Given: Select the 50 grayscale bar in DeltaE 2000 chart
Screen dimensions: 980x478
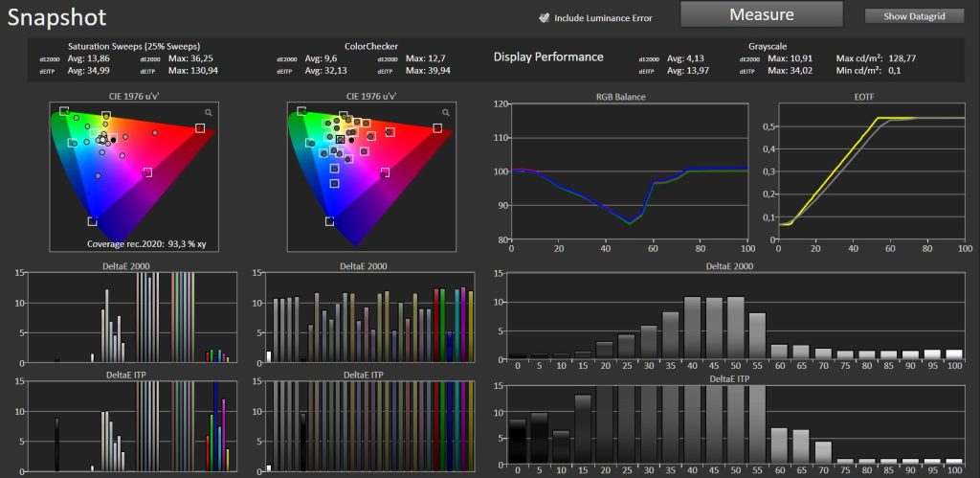Looking at the screenshot, I should click(x=736, y=328).
